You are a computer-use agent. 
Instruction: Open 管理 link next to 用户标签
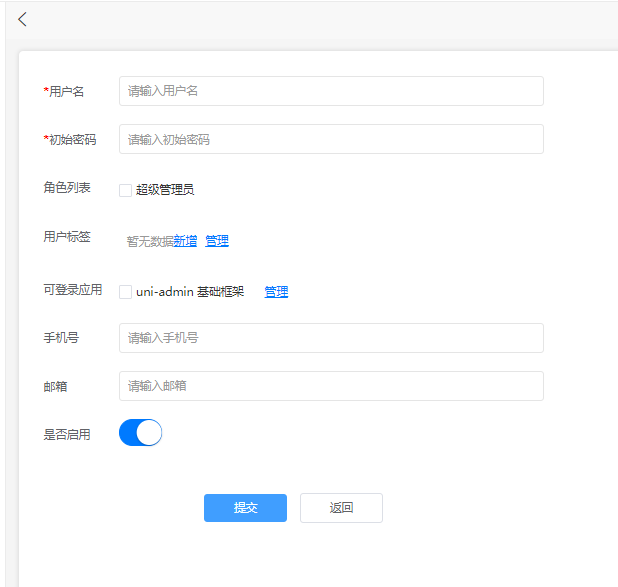click(x=217, y=241)
